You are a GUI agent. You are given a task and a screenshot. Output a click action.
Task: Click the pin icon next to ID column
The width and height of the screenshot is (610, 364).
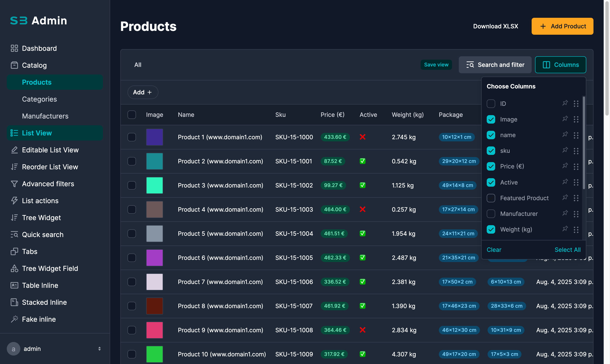[565, 103]
